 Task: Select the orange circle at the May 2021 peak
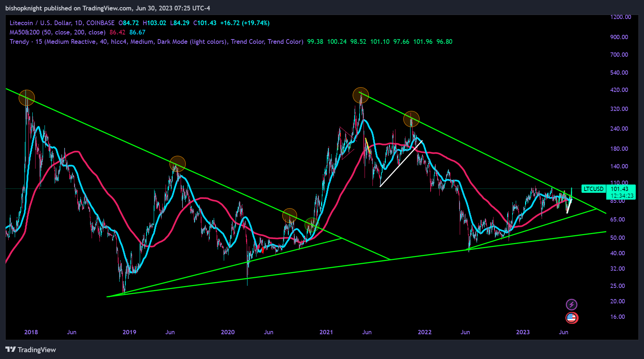[361, 95]
